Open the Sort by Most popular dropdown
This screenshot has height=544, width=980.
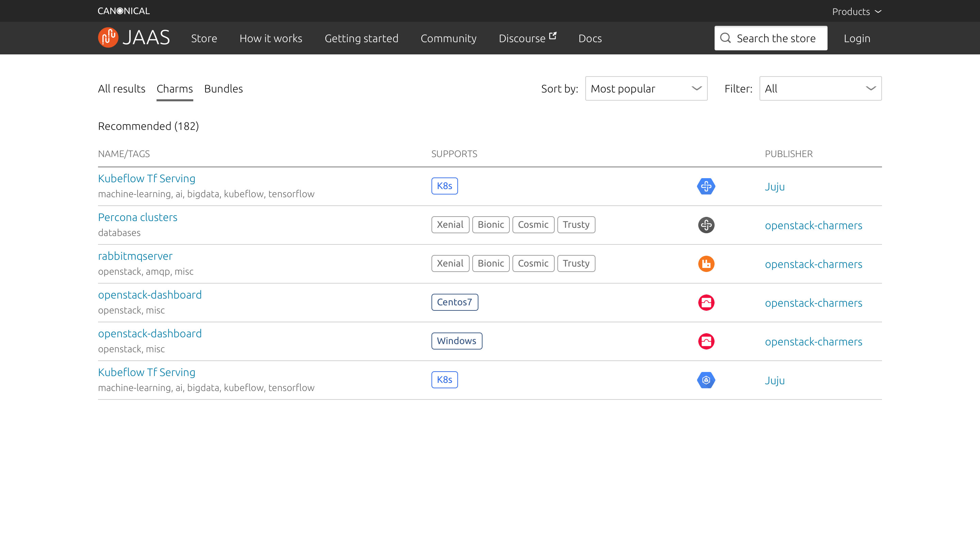(646, 89)
